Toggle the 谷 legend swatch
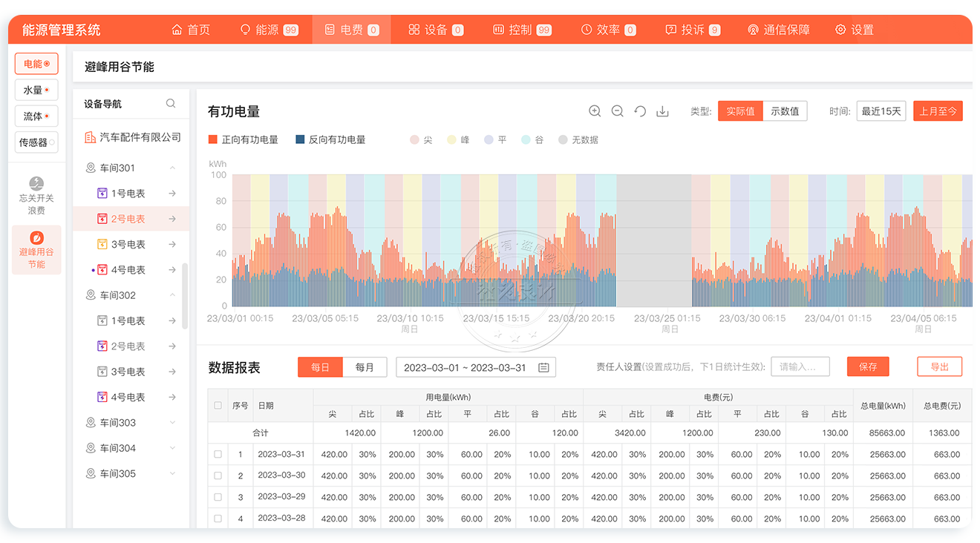The image size is (980, 543). coord(526,139)
